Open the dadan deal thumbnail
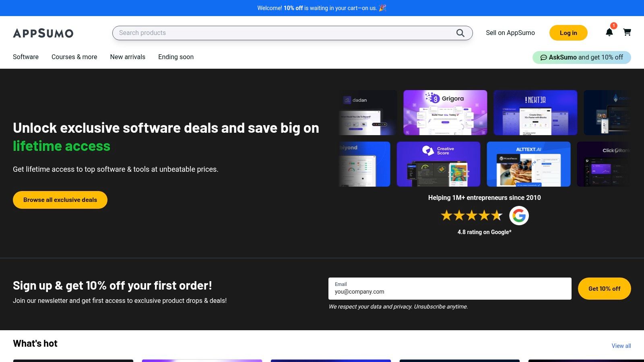Image resolution: width=644 pixels, height=362 pixels. pyautogui.click(x=367, y=113)
